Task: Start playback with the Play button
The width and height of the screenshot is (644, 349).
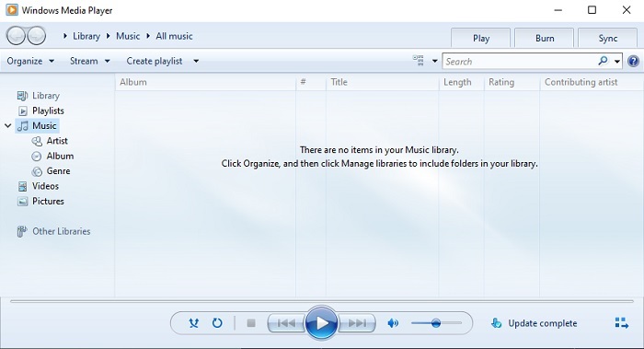Action: (x=321, y=323)
